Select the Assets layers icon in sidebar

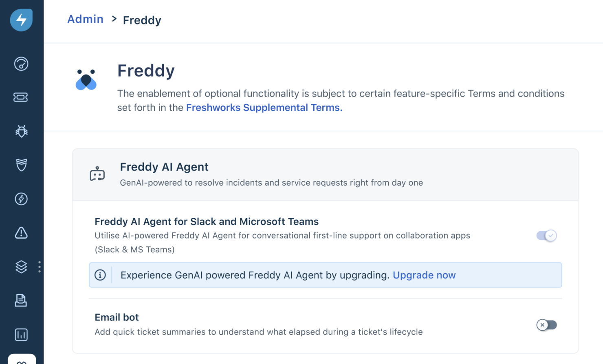21,267
